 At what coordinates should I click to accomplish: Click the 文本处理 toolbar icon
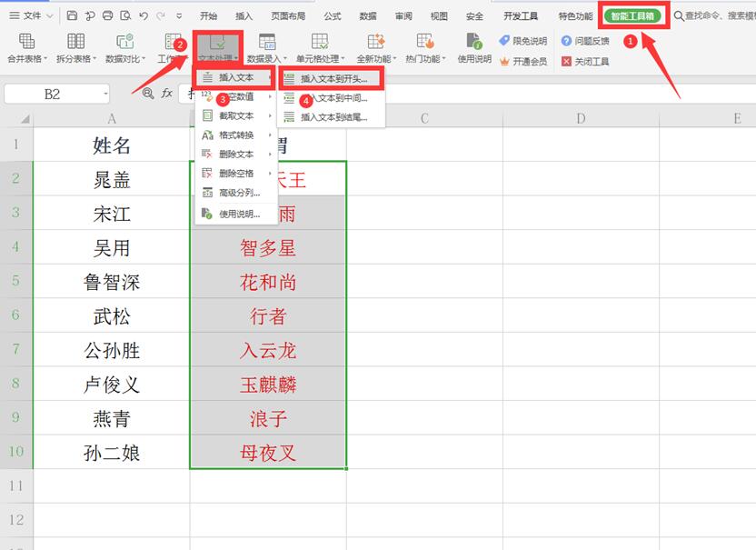[218, 44]
